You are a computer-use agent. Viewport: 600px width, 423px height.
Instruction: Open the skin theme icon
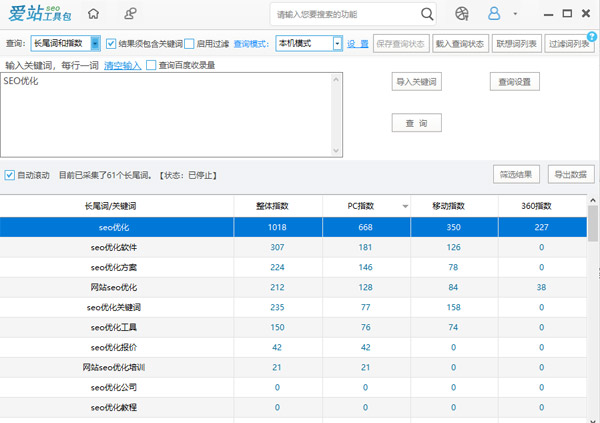[461, 14]
